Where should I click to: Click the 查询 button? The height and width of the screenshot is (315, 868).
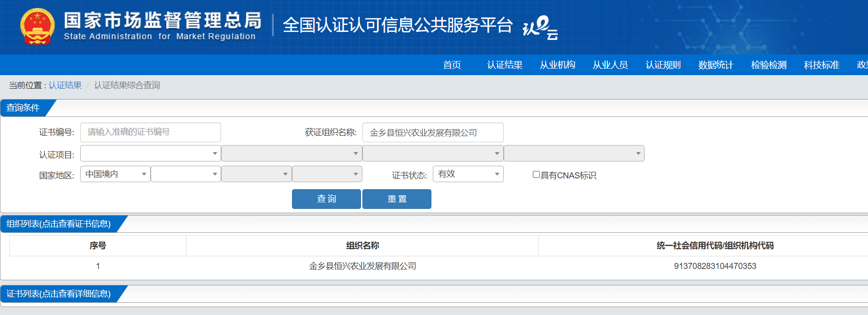(326, 199)
